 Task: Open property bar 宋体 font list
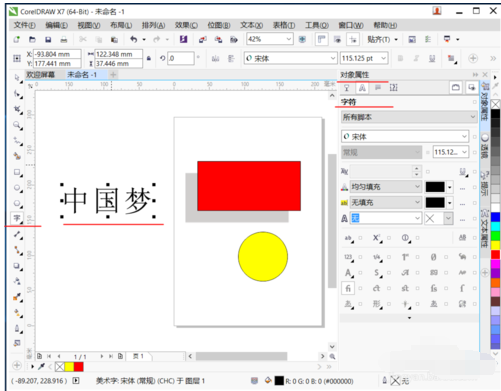pyautogui.click(x=333, y=58)
